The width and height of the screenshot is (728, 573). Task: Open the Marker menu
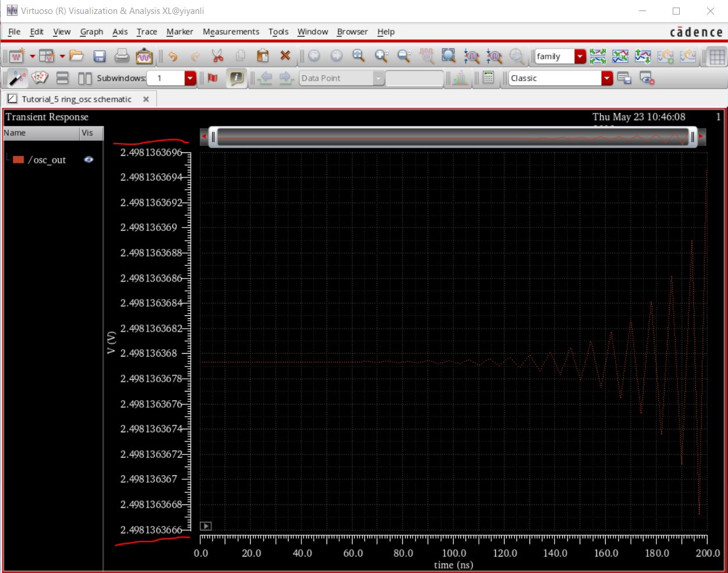pyautogui.click(x=179, y=31)
